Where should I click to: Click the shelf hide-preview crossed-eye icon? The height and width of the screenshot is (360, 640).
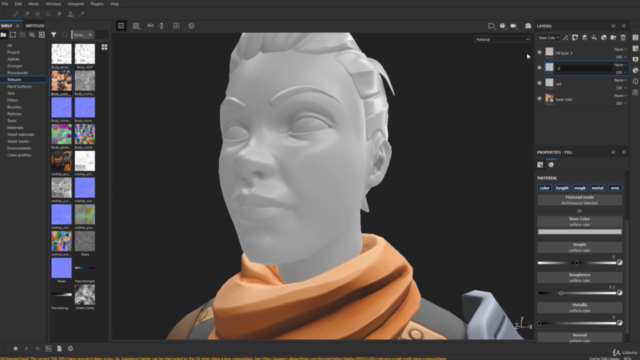[x=32, y=35]
